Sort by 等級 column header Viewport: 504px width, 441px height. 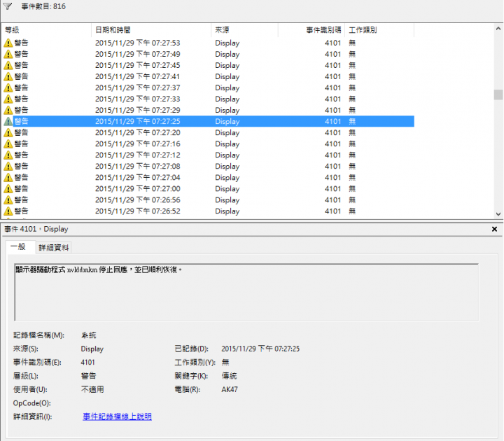[46, 30]
